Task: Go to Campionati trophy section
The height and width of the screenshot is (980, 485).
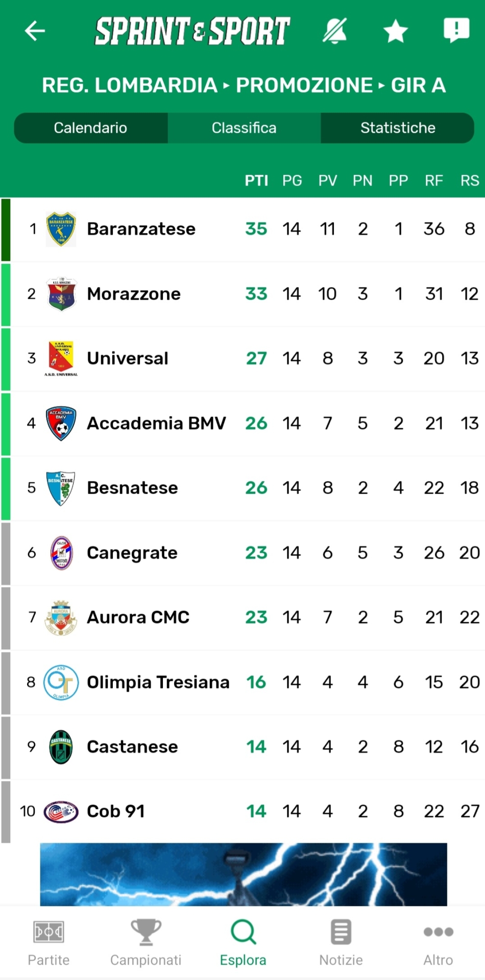Action: (145, 943)
